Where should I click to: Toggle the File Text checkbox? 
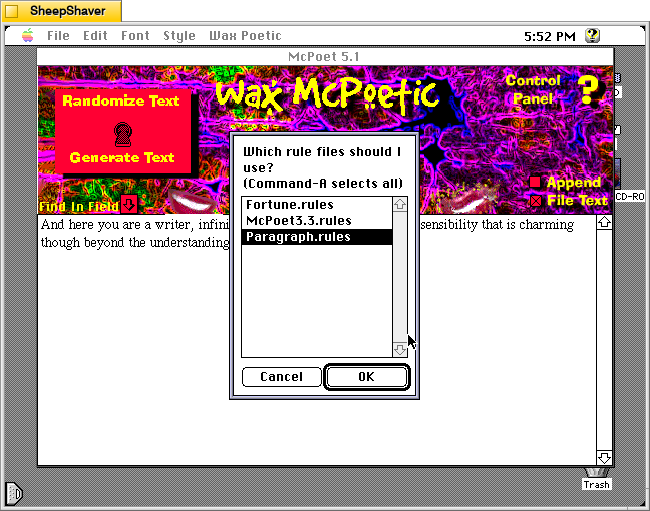pyautogui.click(x=536, y=201)
